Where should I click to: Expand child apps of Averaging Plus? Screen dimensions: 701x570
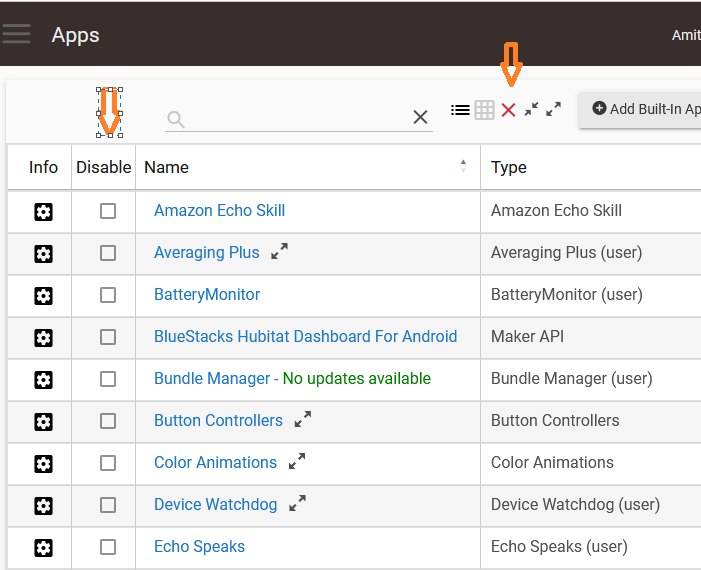279,251
